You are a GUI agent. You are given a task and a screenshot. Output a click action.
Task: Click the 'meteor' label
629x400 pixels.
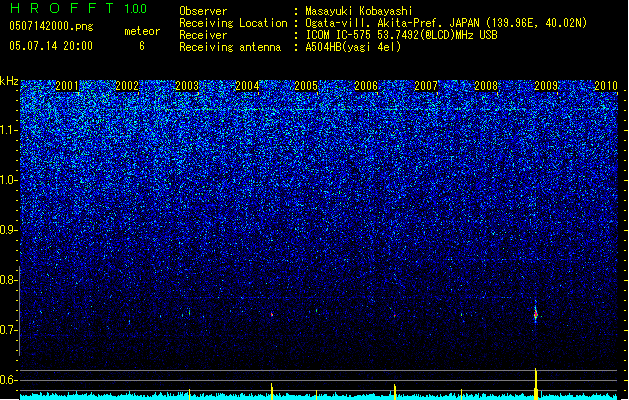click(x=142, y=31)
